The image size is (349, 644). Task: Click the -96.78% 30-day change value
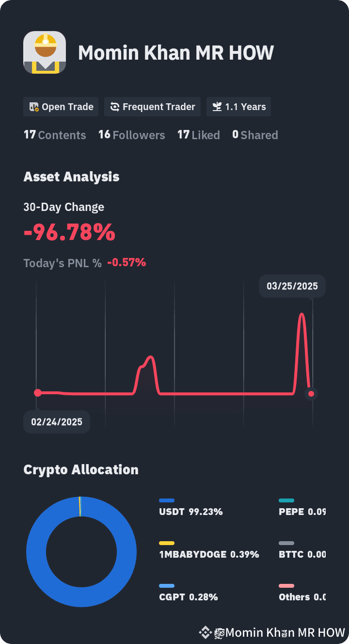point(69,233)
